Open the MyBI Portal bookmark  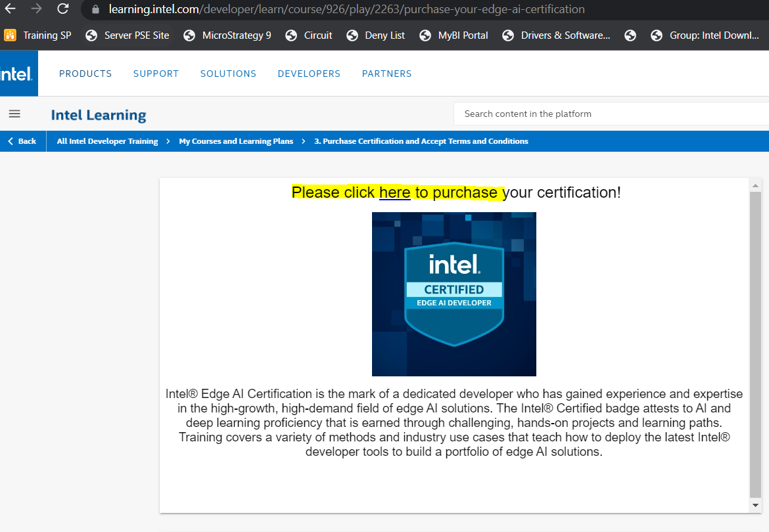click(454, 35)
